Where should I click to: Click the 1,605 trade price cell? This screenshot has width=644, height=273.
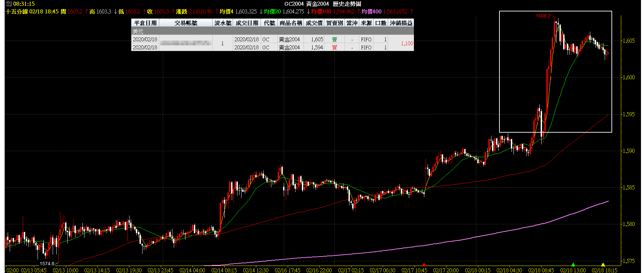[314, 39]
